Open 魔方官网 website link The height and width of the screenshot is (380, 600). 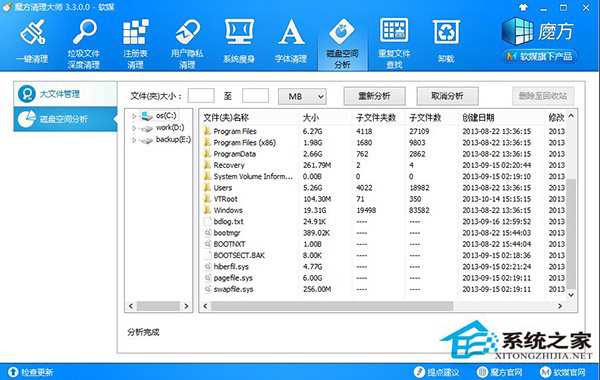pyautogui.click(x=500, y=372)
